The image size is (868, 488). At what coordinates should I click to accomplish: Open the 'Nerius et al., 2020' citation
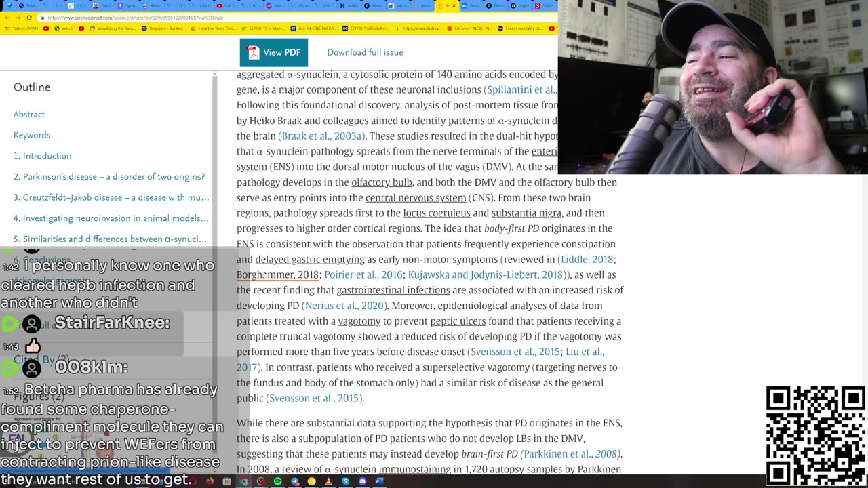click(344, 306)
